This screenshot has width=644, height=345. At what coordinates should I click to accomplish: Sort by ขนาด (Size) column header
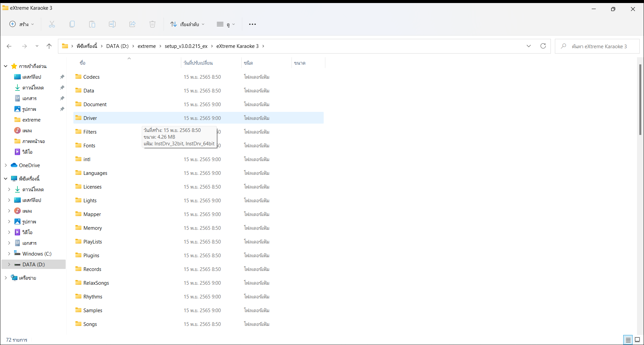click(300, 63)
